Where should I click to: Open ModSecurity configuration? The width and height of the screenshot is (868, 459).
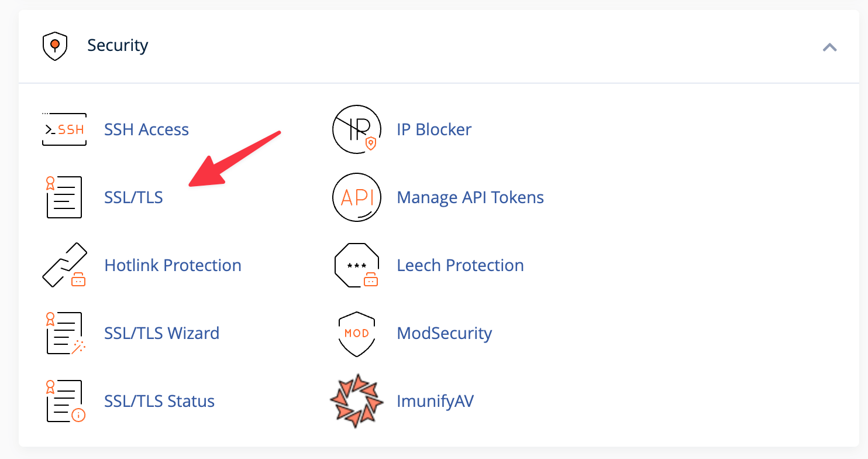pos(445,333)
